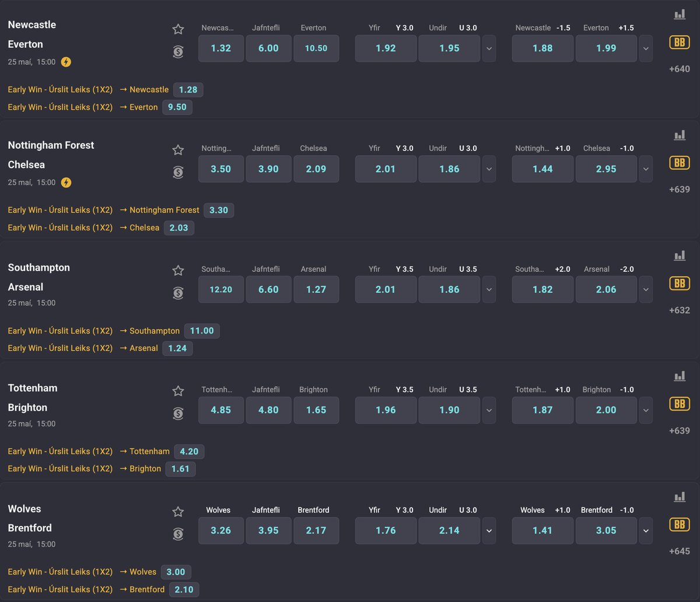Viewport: 700px width, 602px height.
Task: Select Early Win Wolves odds 3.00
Action: 176,572
